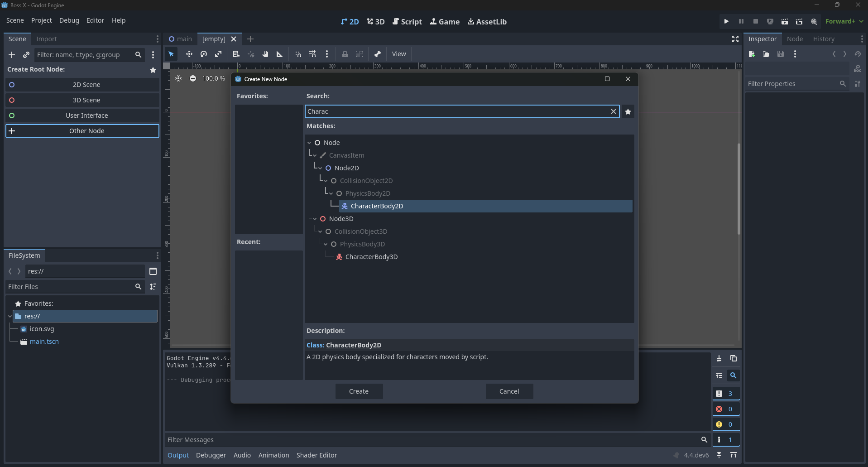This screenshot has width=868, height=467.
Task: Open the View menu in viewport toolbar
Action: click(399, 54)
